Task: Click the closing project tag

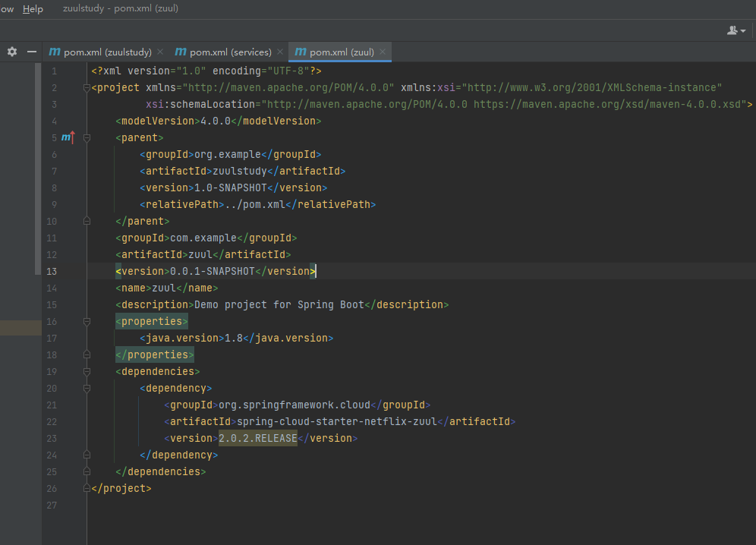Action: coord(121,489)
